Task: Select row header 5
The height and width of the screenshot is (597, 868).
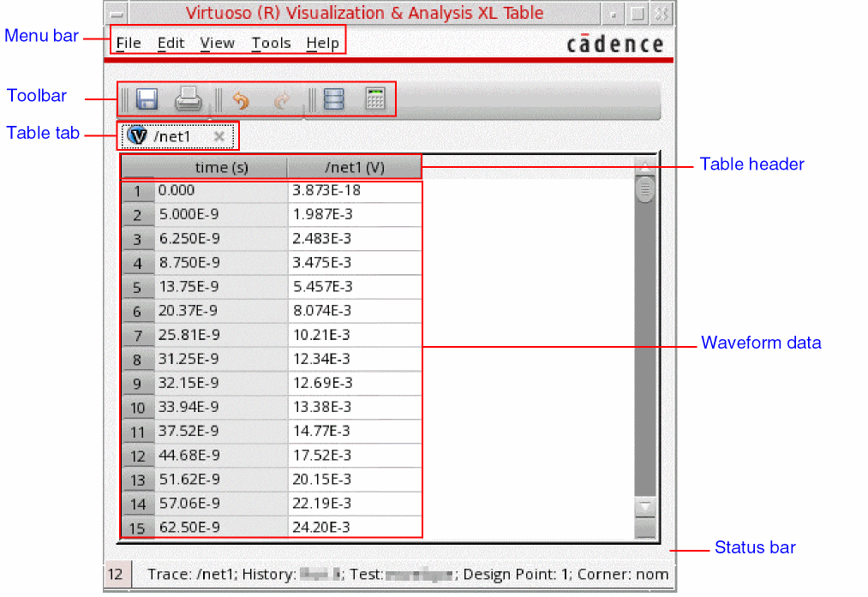Action: pos(137,288)
